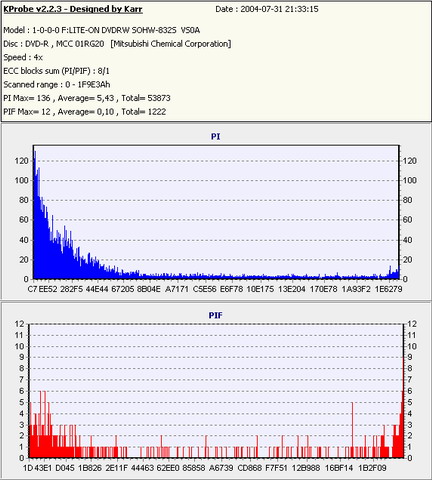The image size is (432, 480).
Task: Click the Scanned range text line
Action: (x=57, y=85)
